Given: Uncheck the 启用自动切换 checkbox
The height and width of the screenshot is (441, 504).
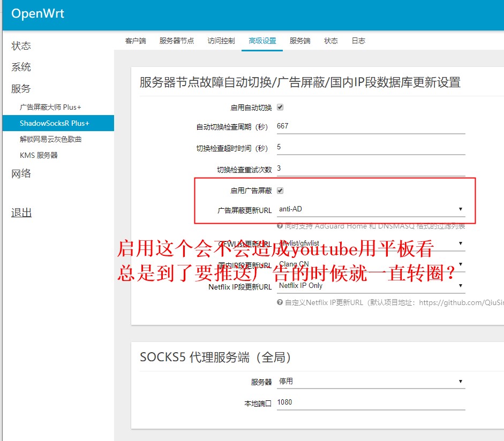Looking at the screenshot, I should point(281,107).
